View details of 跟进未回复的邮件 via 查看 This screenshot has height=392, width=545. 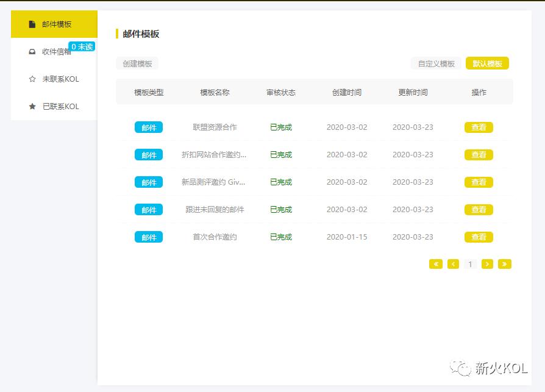pos(479,209)
